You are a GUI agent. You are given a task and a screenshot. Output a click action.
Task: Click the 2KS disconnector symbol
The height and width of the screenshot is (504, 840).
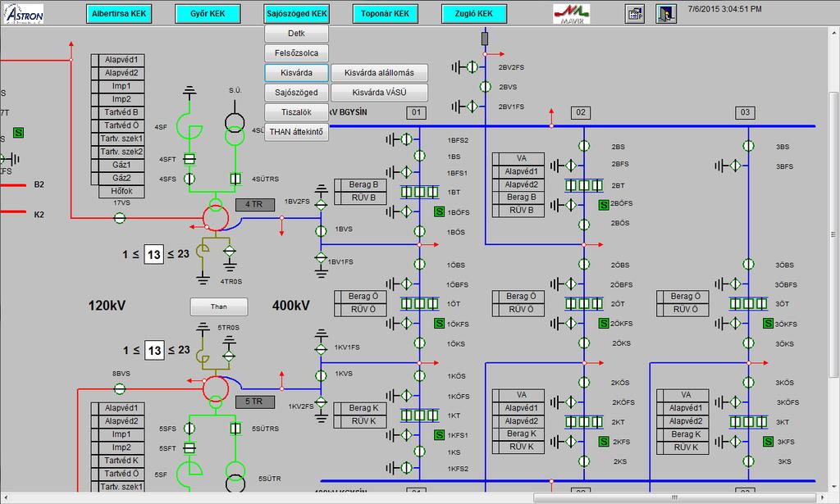click(584, 461)
